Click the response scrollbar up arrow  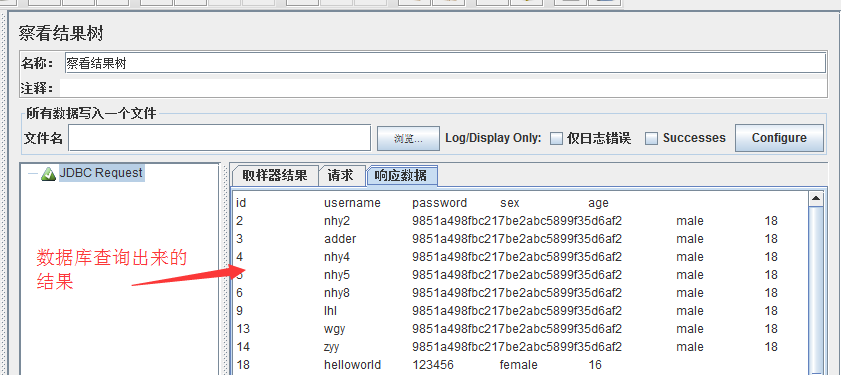(815, 199)
